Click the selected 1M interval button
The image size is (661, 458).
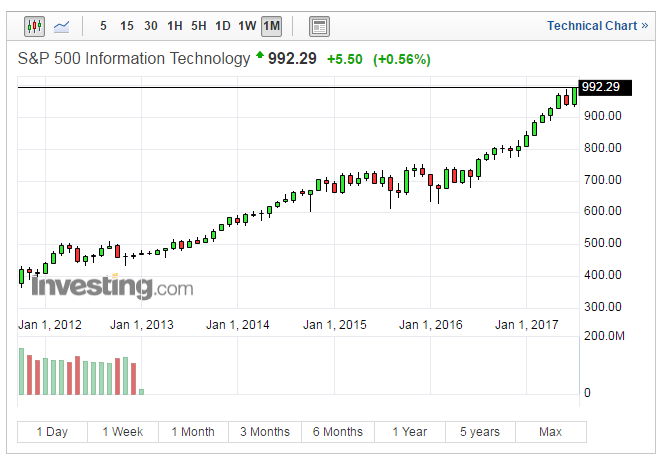click(x=271, y=26)
